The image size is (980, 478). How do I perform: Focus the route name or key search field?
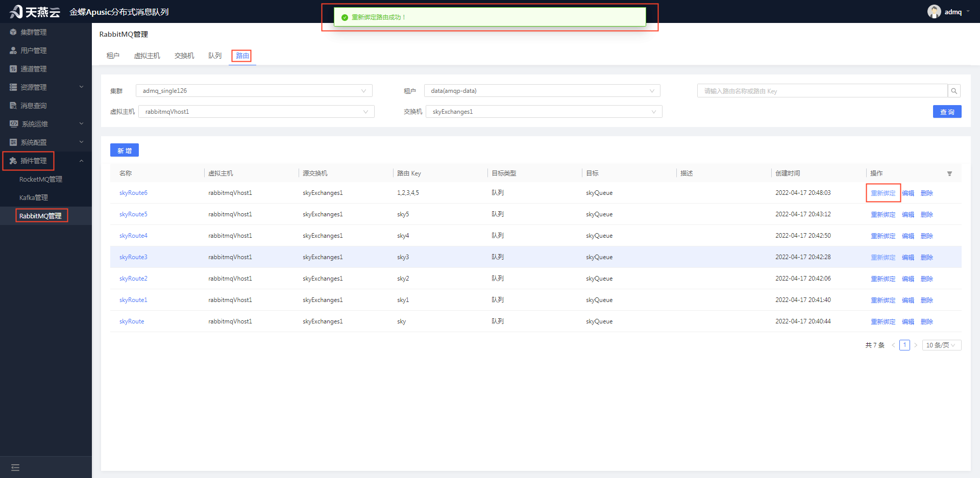click(x=822, y=91)
